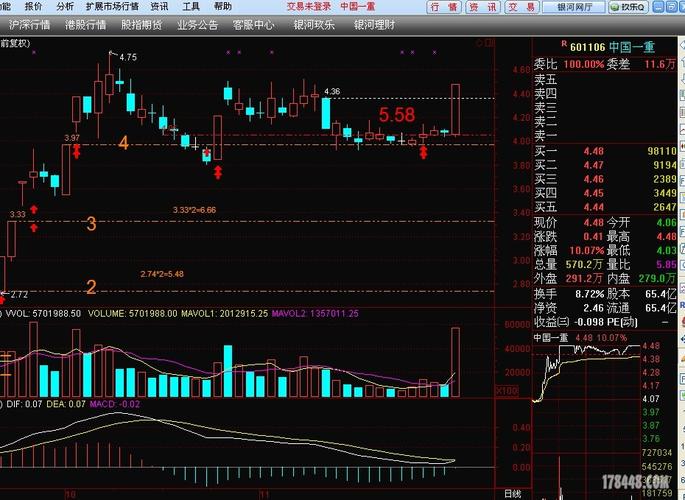Click the MAVOL2: 1357011.25 indicator label
This screenshot has width=685, height=500.
tap(315, 314)
